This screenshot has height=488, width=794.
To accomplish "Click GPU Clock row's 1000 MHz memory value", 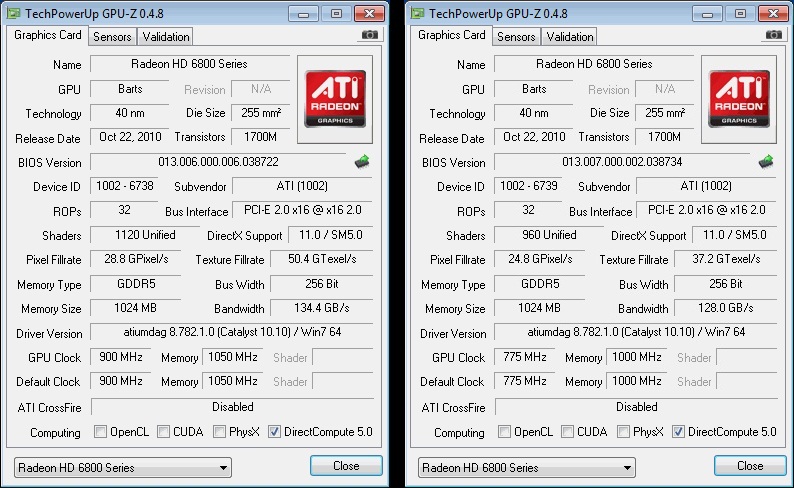I will pos(637,357).
